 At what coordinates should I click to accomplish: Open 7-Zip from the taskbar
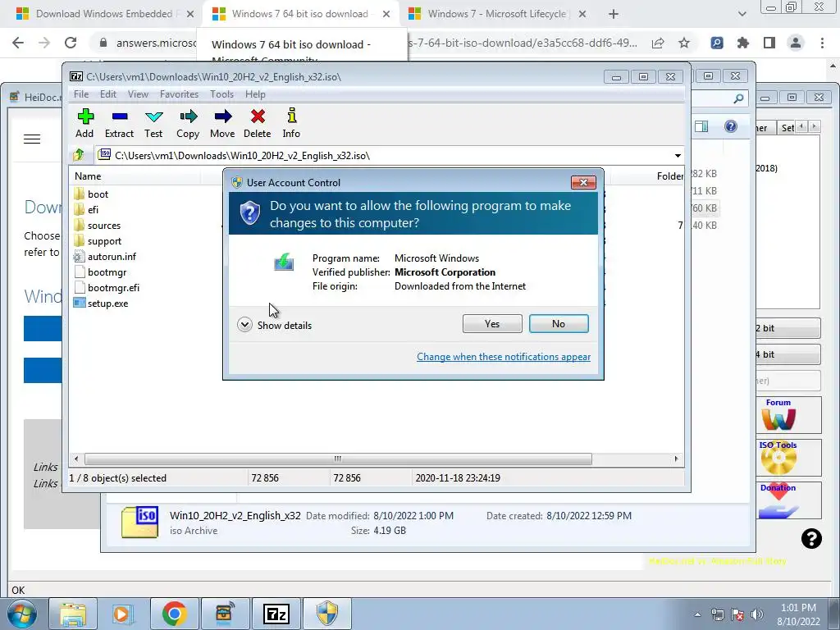276,614
